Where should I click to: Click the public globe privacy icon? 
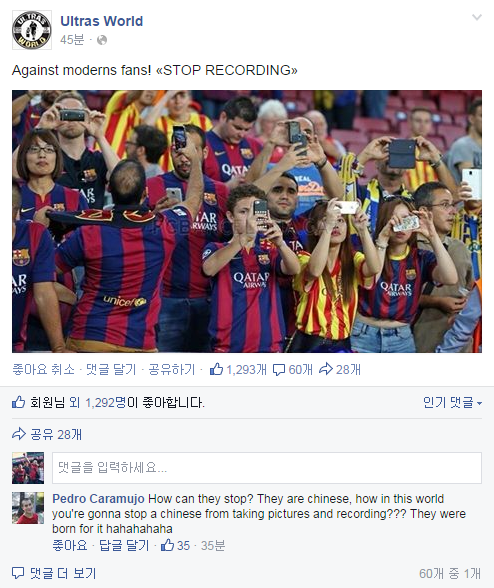pyautogui.click(x=102, y=40)
